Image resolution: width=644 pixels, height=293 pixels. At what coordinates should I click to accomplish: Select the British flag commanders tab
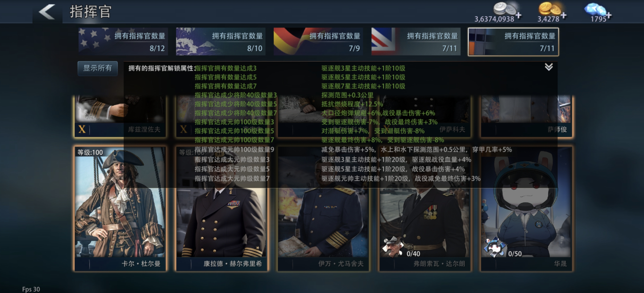coord(416,42)
